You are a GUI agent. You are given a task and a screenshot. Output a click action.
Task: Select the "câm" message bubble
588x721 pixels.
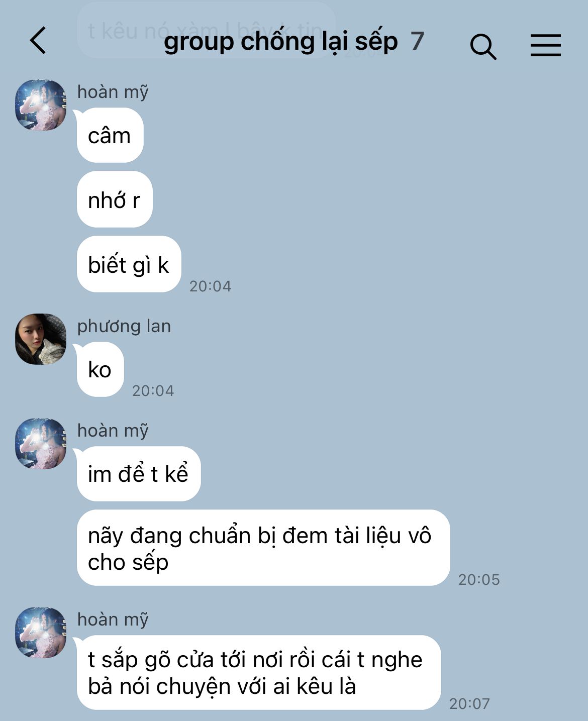(110, 135)
